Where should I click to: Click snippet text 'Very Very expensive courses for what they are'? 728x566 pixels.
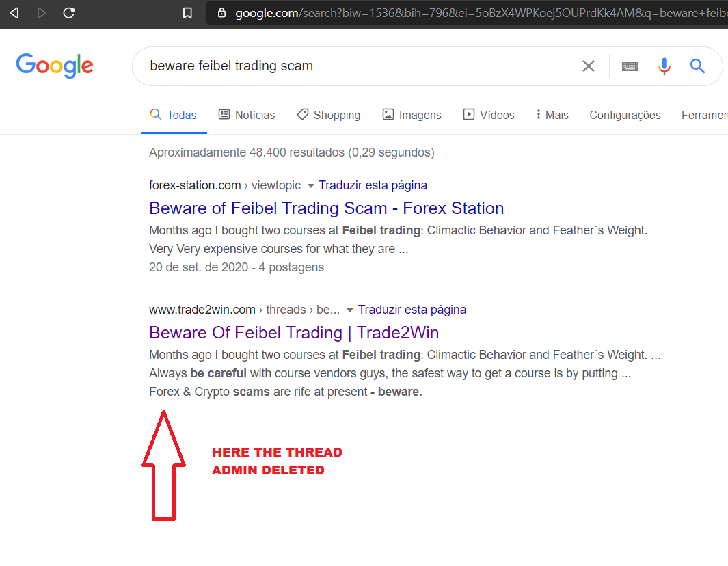[x=272, y=249]
